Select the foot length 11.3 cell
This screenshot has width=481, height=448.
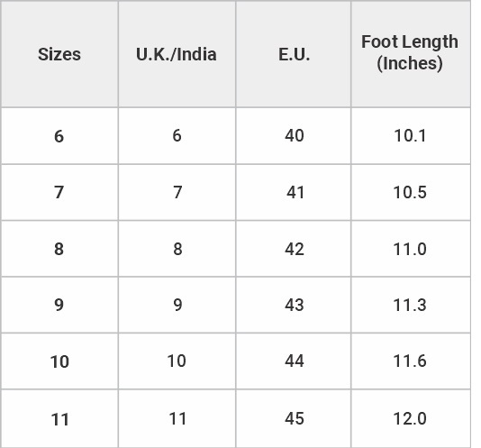point(410,305)
